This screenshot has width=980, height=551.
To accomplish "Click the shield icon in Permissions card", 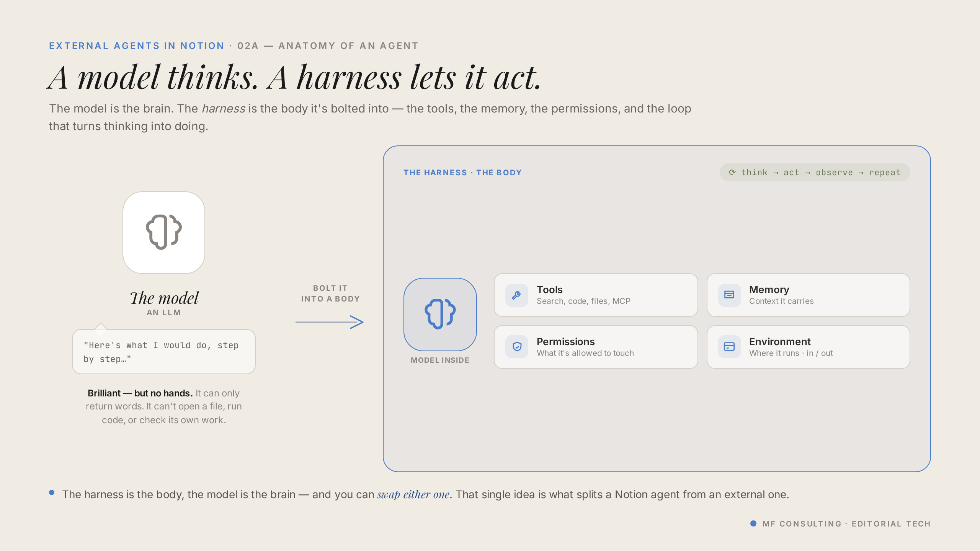I will (x=516, y=347).
